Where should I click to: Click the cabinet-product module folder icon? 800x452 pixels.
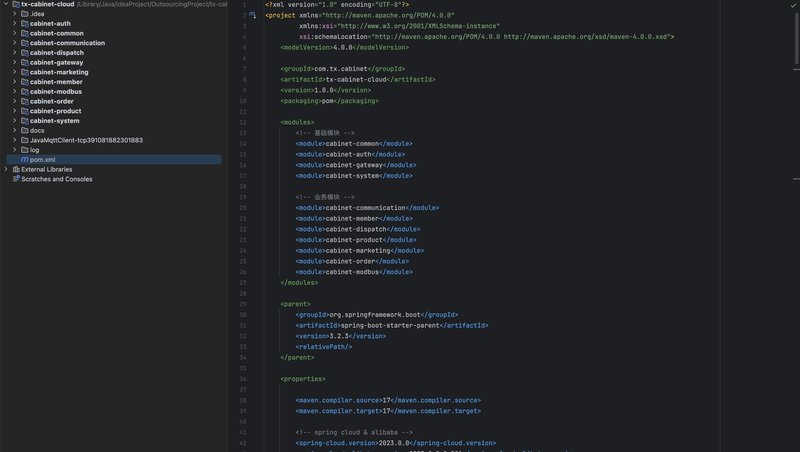(24, 111)
